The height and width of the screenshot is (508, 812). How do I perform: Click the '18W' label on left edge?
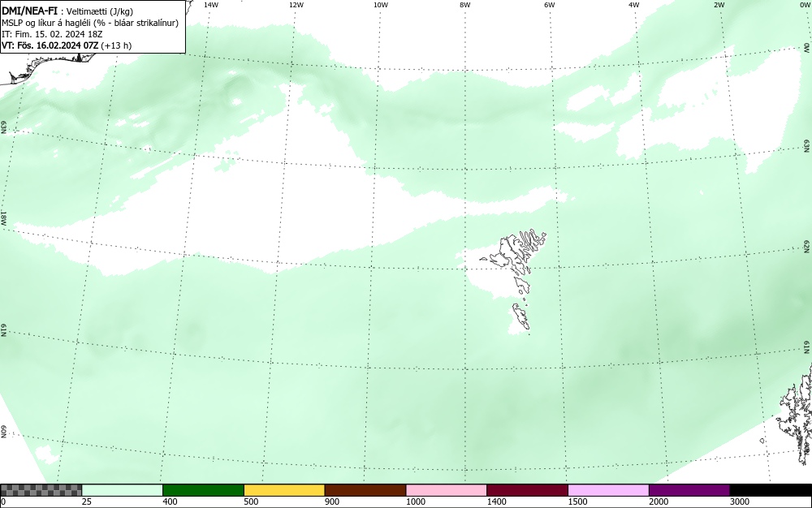pos(3,217)
